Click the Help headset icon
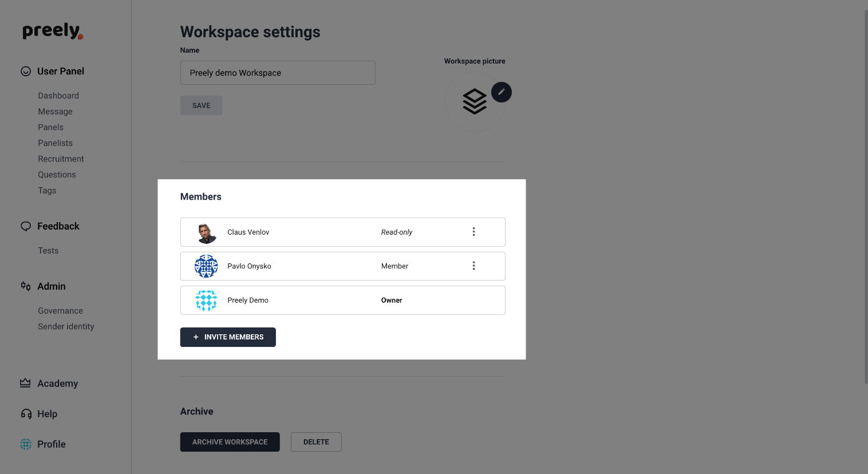 [26, 414]
